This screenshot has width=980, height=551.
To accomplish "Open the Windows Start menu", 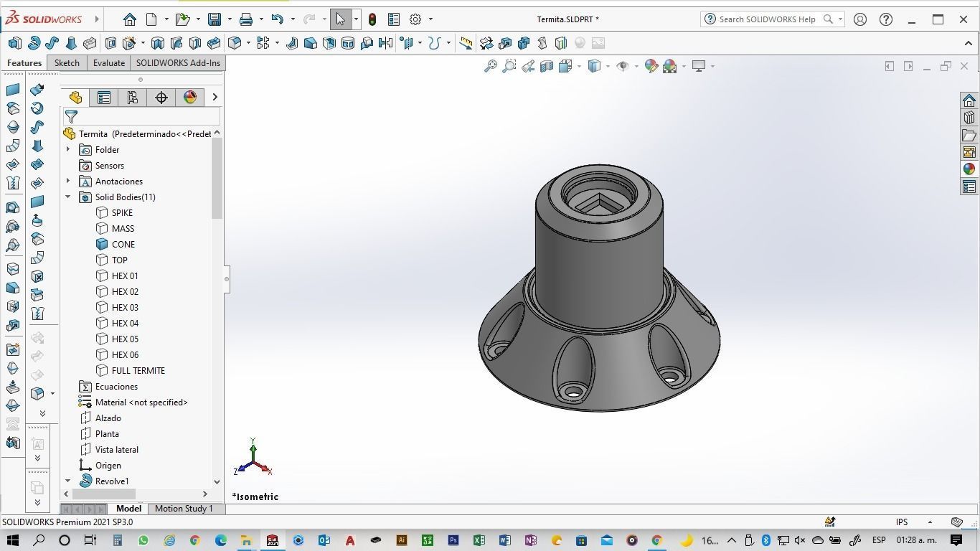I will click(12, 540).
